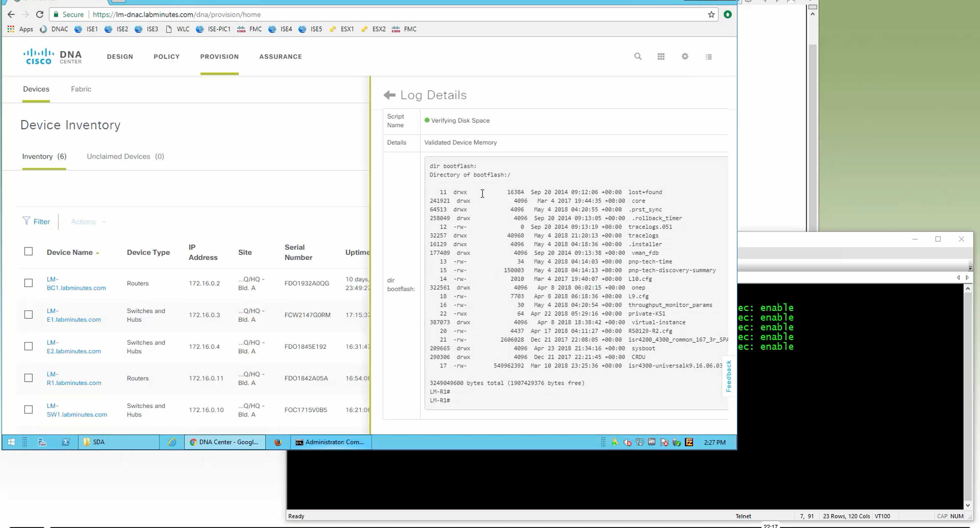Open the Unclaimed Devices tab
The width and height of the screenshot is (980, 528).
pos(125,156)
